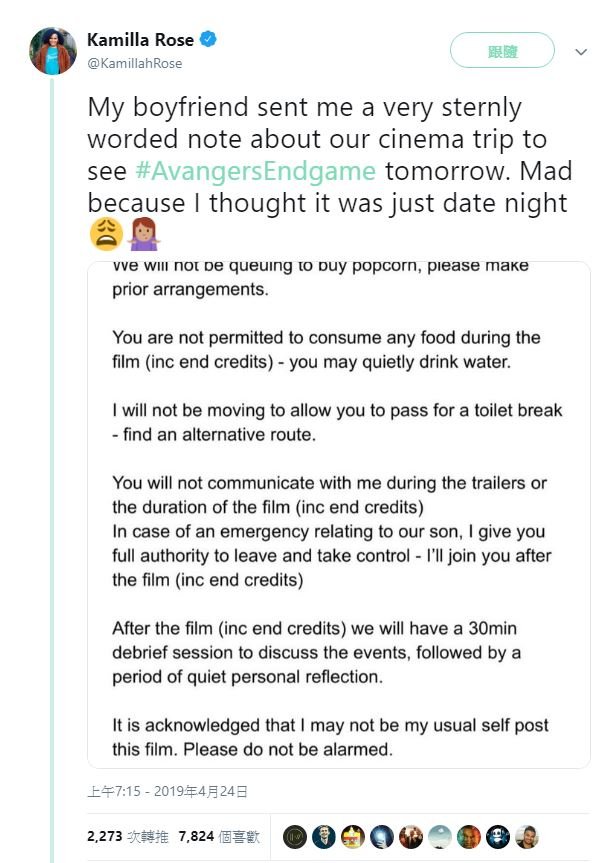Click the seventh liker avatar in the row
610x863 pixels.
coord(469,836)
